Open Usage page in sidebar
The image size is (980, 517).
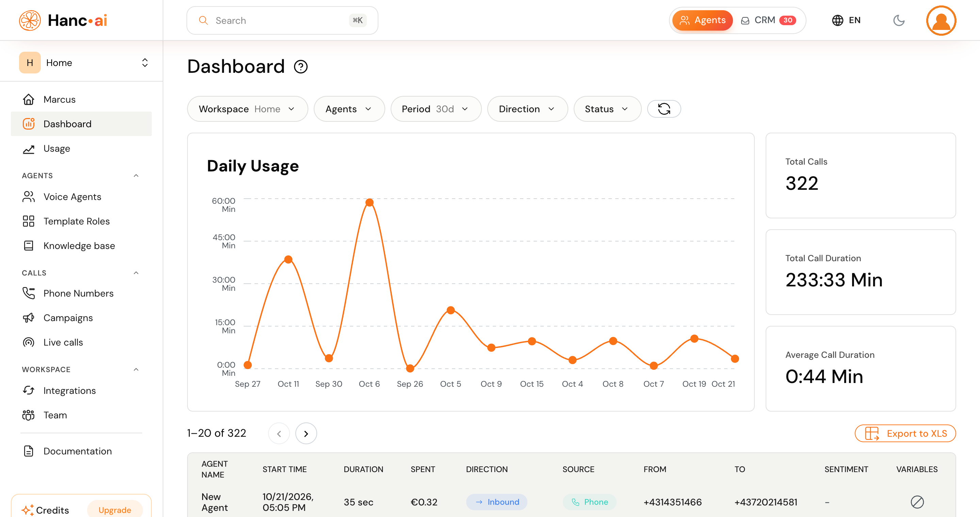[x=81, y=148]
